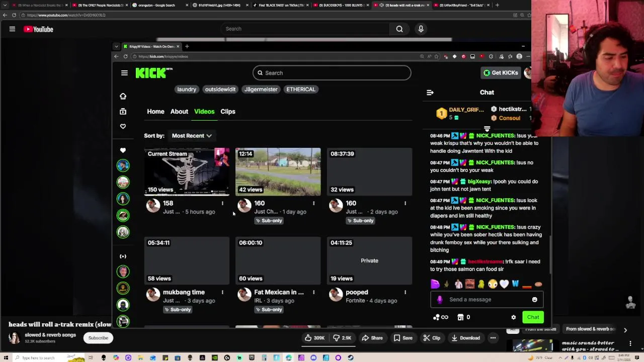
Task: Open slowed & reverb songs channel avatar
Action: tap(14, 338)
